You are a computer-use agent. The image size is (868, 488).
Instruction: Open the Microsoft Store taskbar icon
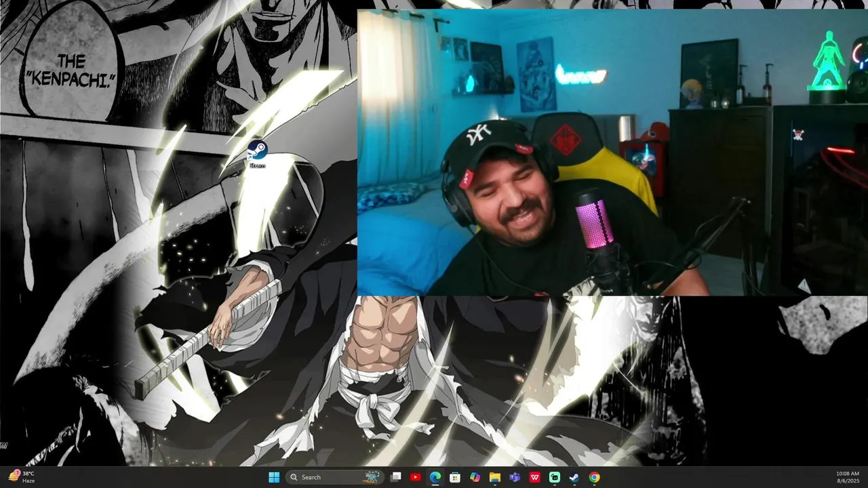coord(455,477)
